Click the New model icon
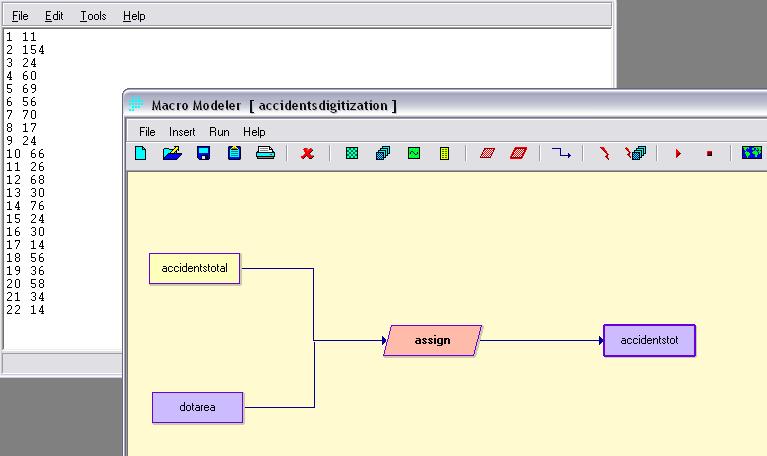767x456 pixels. pos(141,153)
